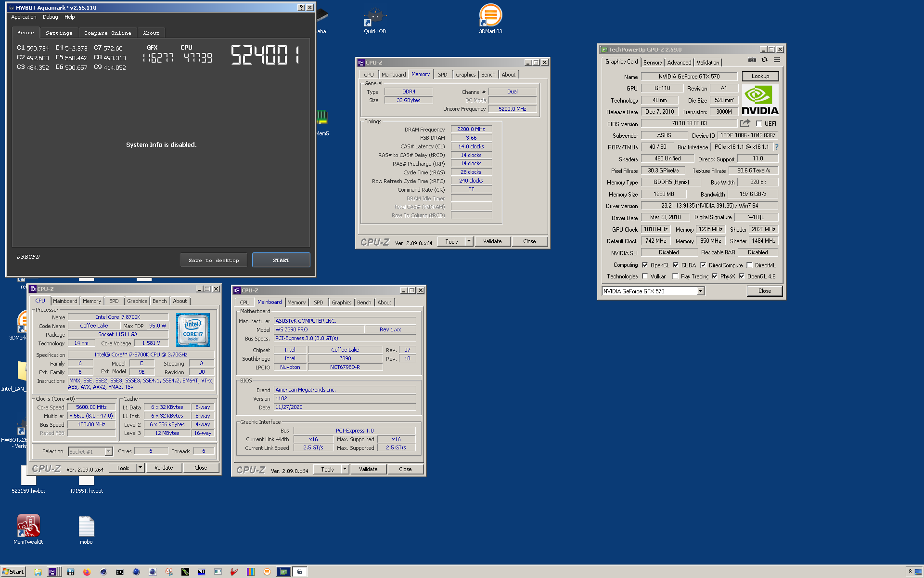Toggle the Ray Tracing checkbox

click(675, 276)
